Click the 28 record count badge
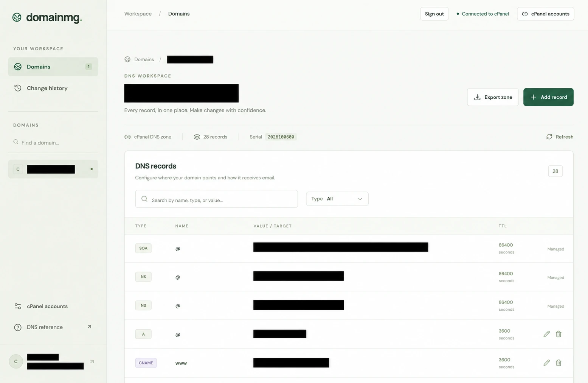This screenshot has width=588, height=383. point(555,171)
